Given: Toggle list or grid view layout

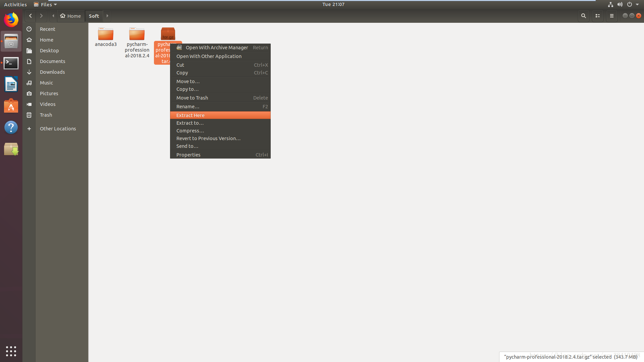Looking at the screenshot, I should [x=597, y=16].
